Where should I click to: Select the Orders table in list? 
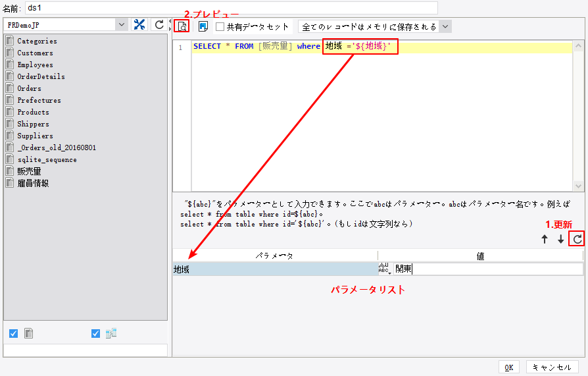tap(29, 88)
